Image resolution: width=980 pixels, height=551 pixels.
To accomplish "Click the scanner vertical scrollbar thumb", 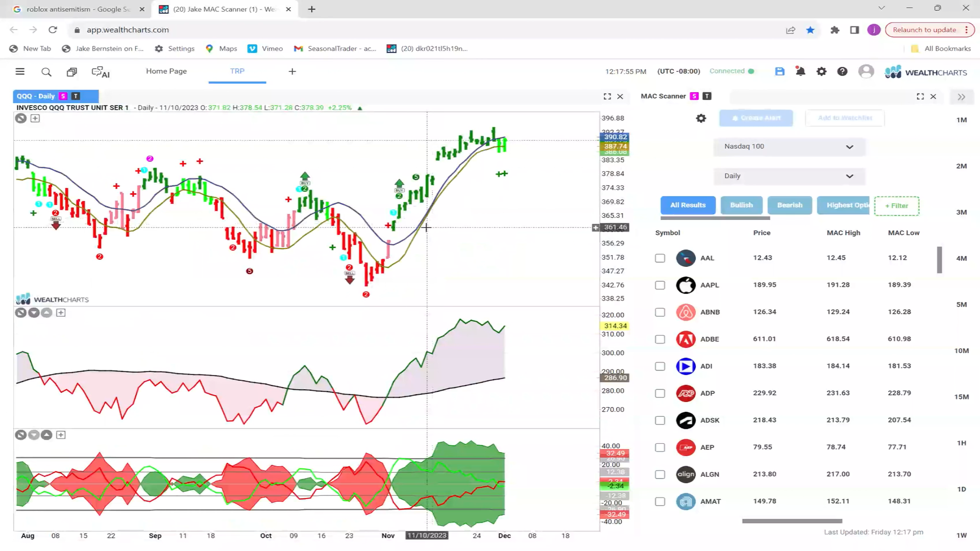I will click(939, 260).
